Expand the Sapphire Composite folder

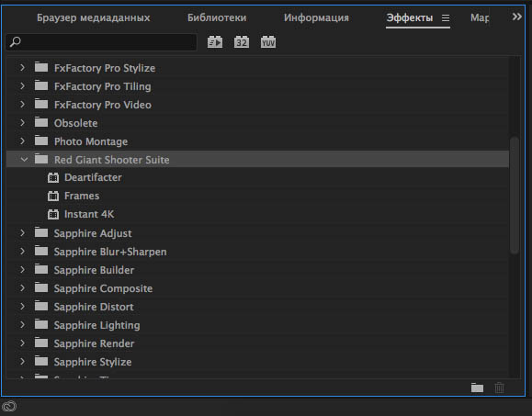pos(22,287)
